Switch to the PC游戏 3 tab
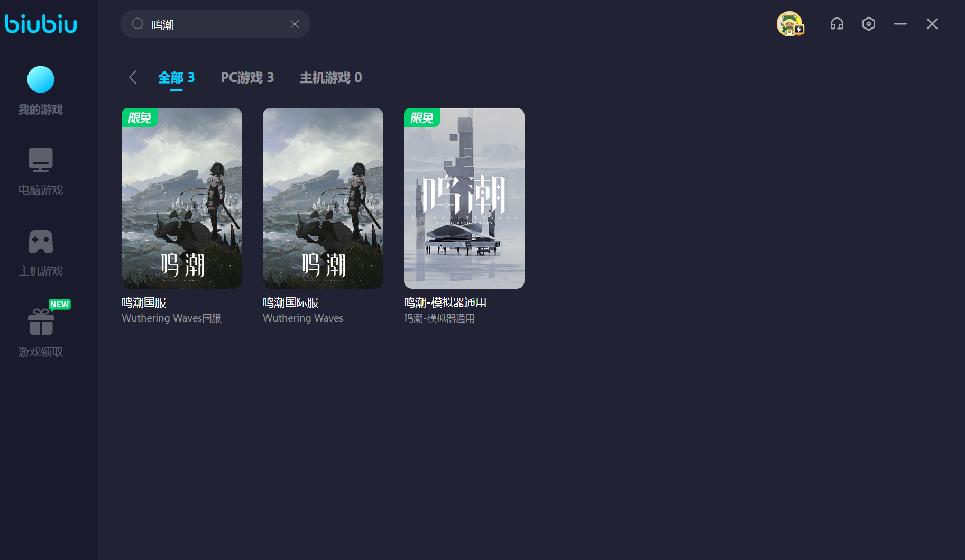This screenshot has height=560, width=965. [x=247, y=78]
